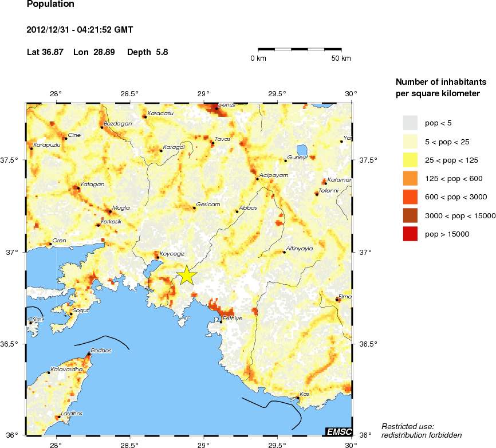Select the Yatagan city marker

[78, 188]
